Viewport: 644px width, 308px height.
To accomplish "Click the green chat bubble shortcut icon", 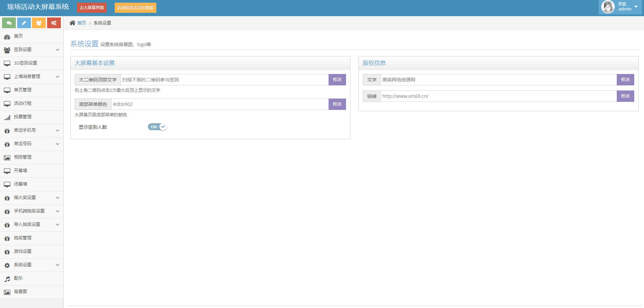I will [9, 23].
